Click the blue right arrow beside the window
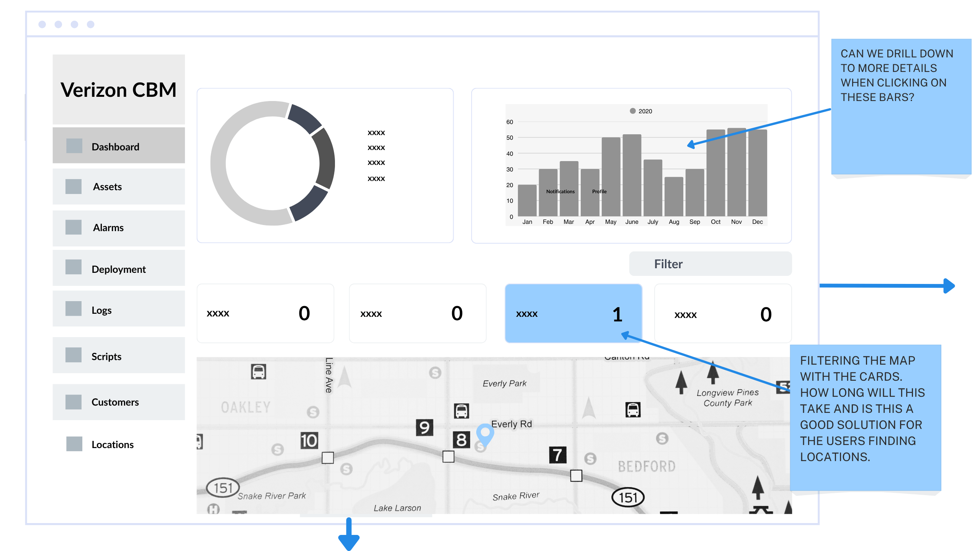Image resolution: width=980 pixels, height=551 pixels. point(948,286)
